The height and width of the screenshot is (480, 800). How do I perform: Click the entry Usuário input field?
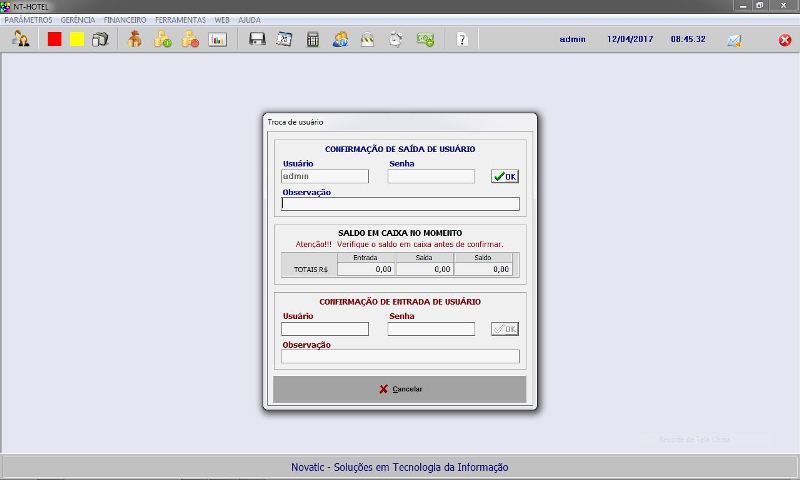click(325, 329)
